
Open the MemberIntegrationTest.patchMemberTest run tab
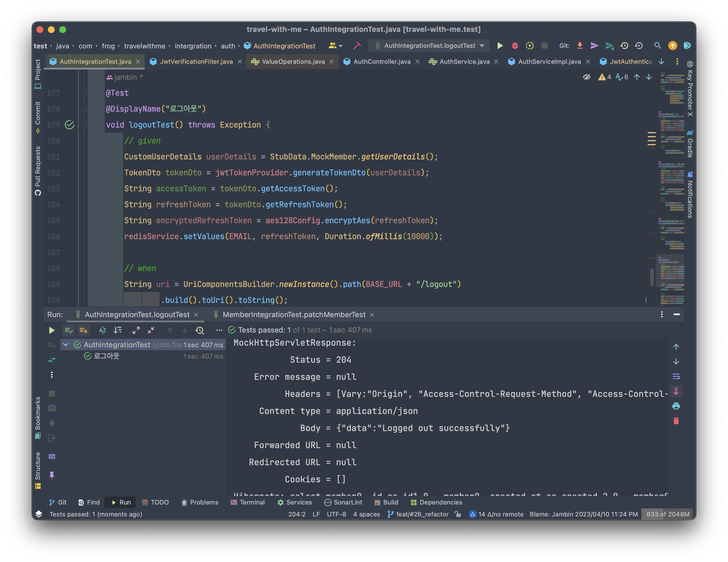click(294, 315)
